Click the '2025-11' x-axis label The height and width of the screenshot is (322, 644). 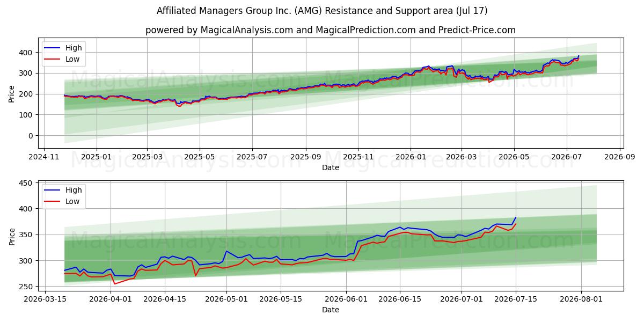click(358, 157)
